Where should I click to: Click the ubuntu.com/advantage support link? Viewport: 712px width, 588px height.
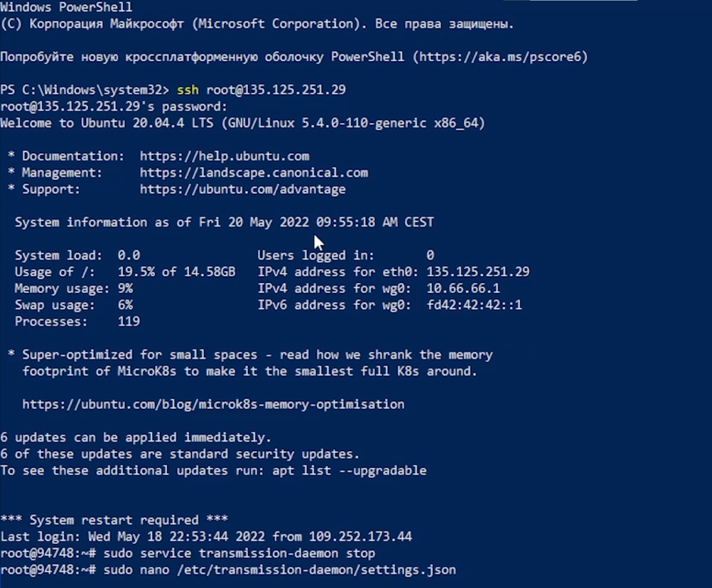coord(243,189)
